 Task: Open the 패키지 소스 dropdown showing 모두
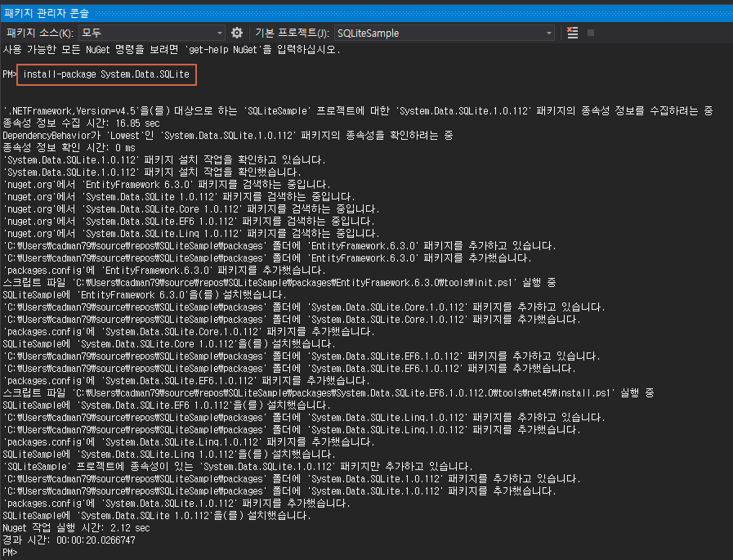coord(151,33)
